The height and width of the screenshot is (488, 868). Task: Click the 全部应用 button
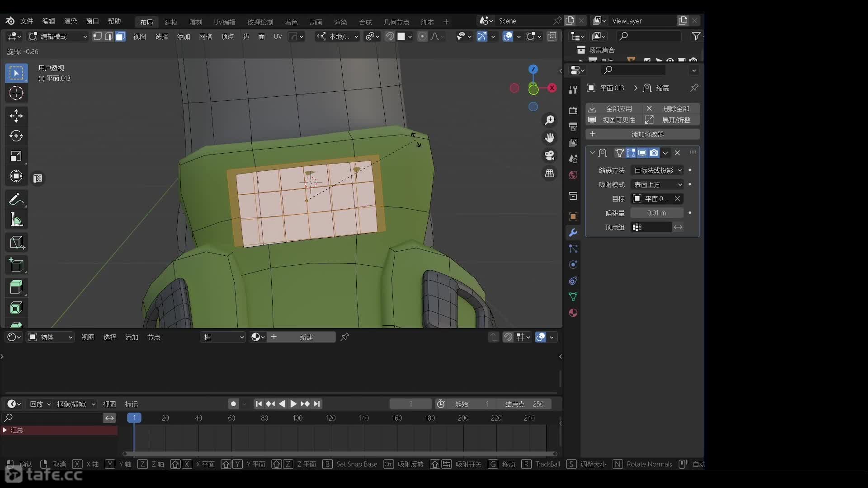tap(614, 108)
